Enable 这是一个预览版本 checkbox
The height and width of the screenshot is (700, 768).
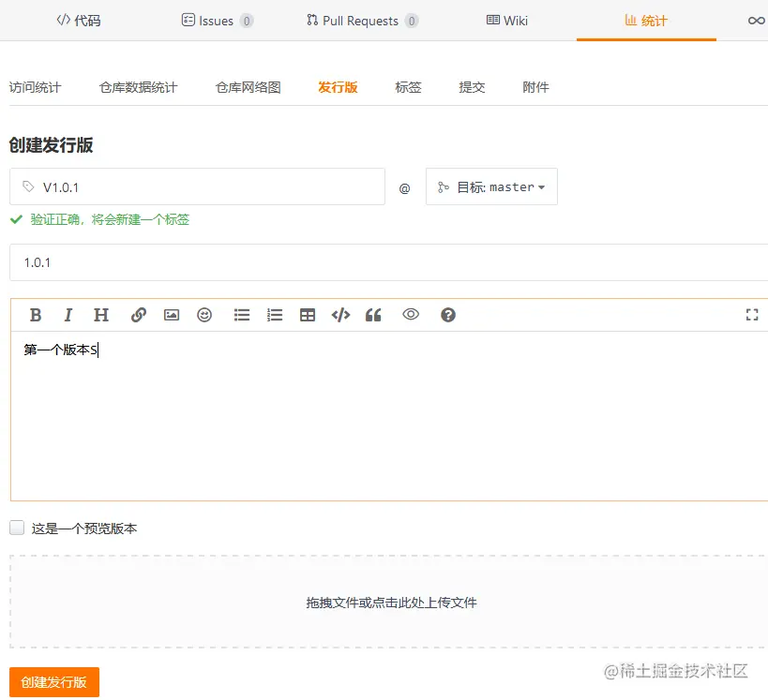(16, 527)
